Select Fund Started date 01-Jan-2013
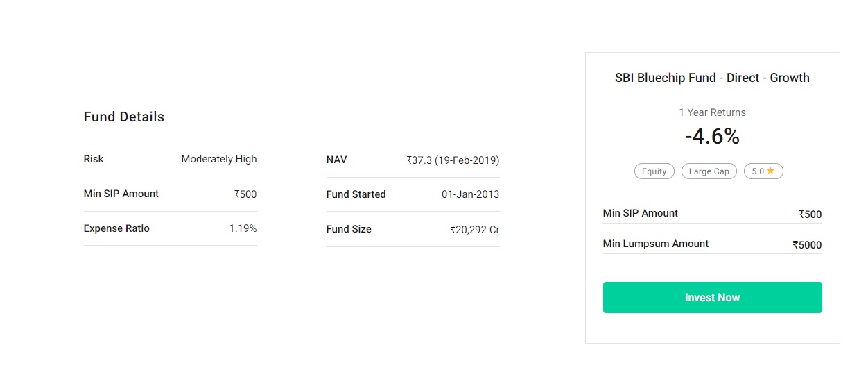Image resolution: width=868 pixels, height=379 pixels. (x=470, y=194)
